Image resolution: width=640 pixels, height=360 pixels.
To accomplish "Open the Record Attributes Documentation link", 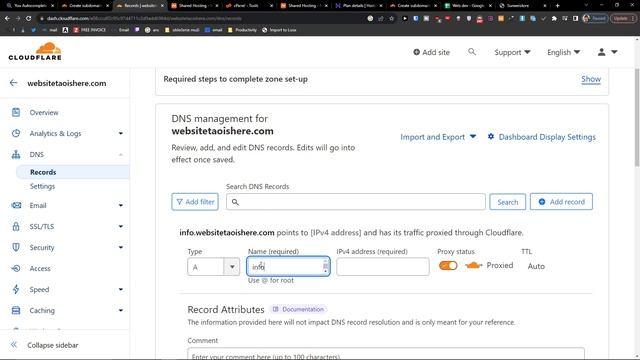I will 298,309.
